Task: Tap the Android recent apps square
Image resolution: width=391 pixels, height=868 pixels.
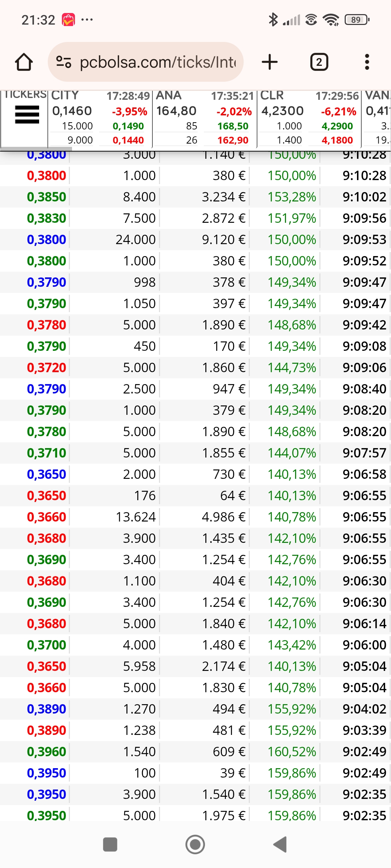Action: point(110,845)
